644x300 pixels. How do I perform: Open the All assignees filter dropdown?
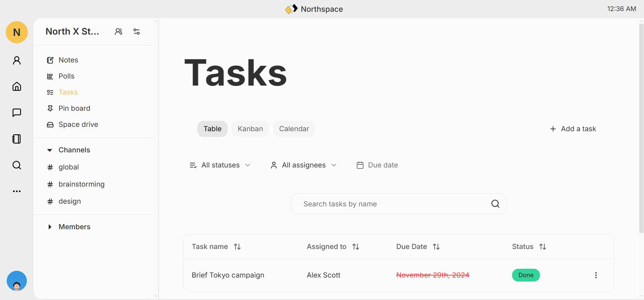(303, 165)
